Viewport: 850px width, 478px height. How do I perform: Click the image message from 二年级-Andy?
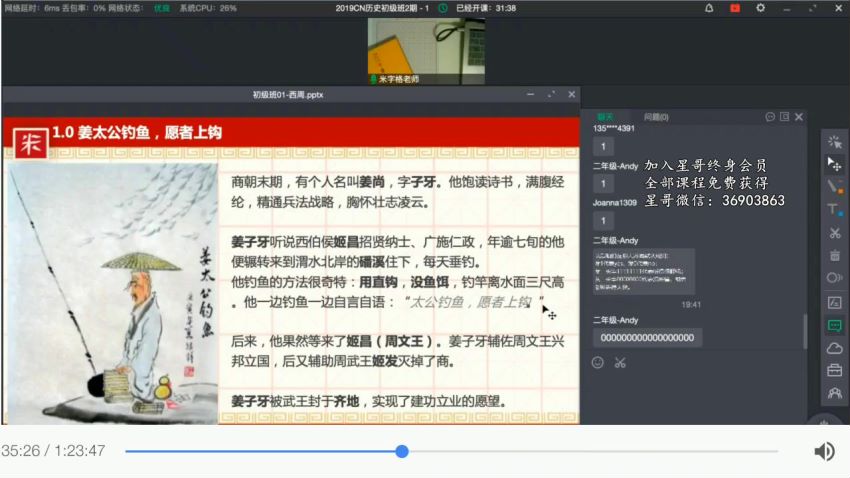point(644,271)
